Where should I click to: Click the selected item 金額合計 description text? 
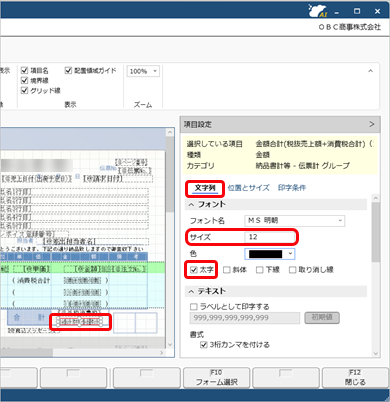(x=314, y=144)
